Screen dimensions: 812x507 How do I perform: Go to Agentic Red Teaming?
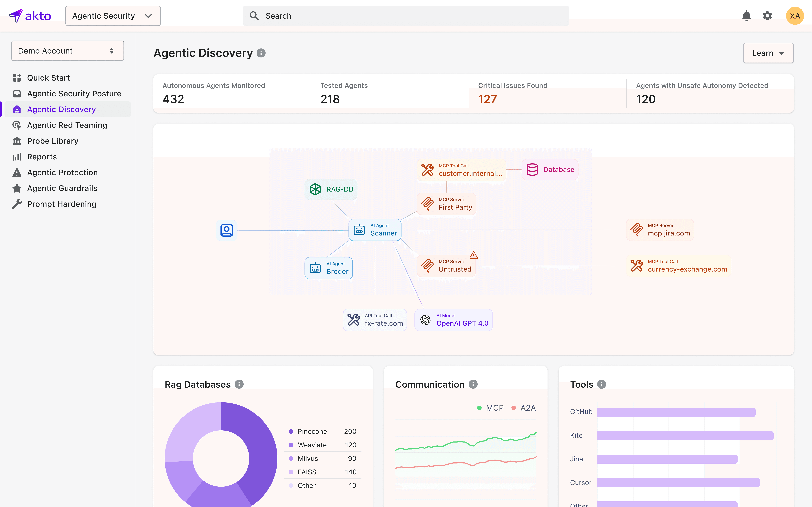[x=67, y=125]
